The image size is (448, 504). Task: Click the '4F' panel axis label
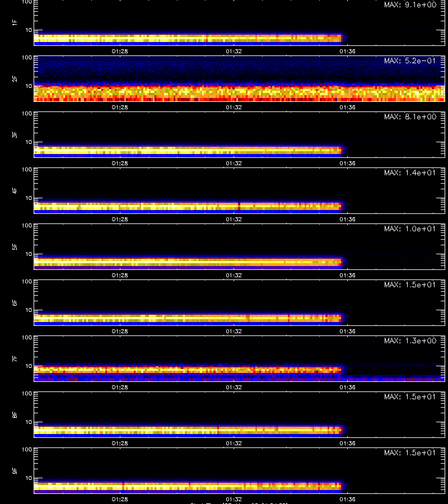click(x=15, y=190)
